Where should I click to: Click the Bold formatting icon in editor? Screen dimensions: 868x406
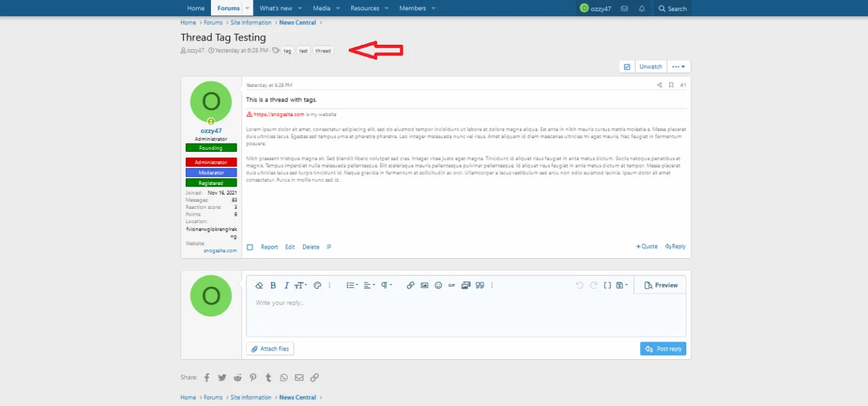273,285
